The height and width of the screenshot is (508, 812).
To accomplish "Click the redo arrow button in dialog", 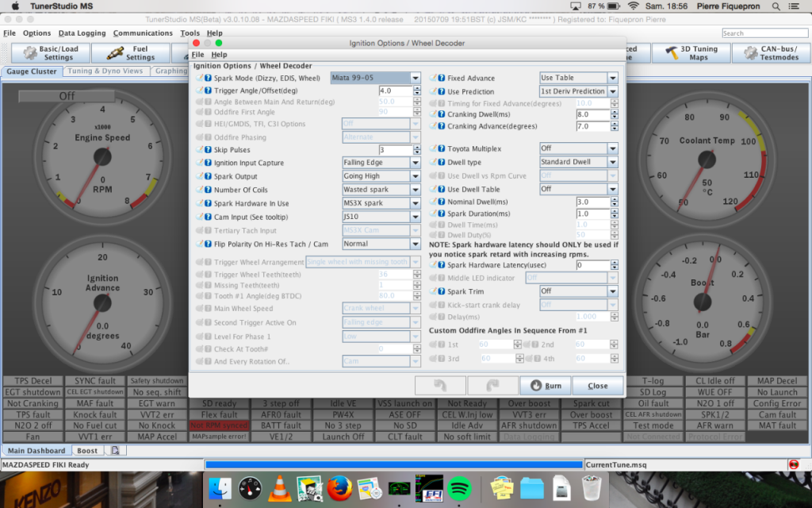I will [x=492, y=385].
